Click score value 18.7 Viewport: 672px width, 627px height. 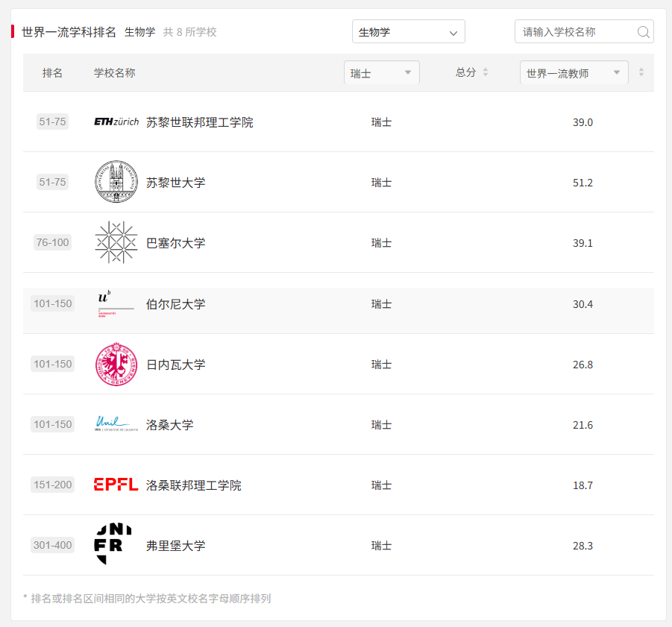(x=582, y=485)
